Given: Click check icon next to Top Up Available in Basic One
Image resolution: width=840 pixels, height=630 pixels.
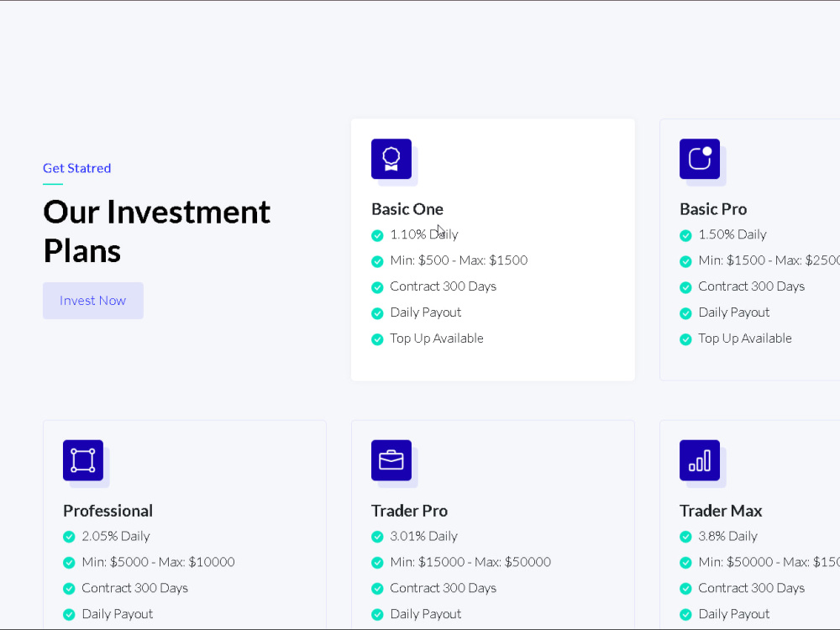Looking at the screenshot, I should click(377, 339).
